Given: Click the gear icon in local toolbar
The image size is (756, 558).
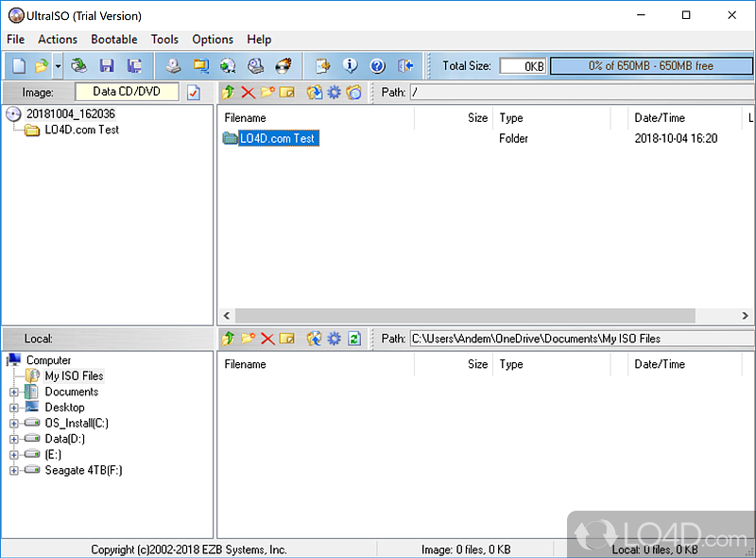Looking at the screenshot, I should pyautogui.click(x=334, y=339).
